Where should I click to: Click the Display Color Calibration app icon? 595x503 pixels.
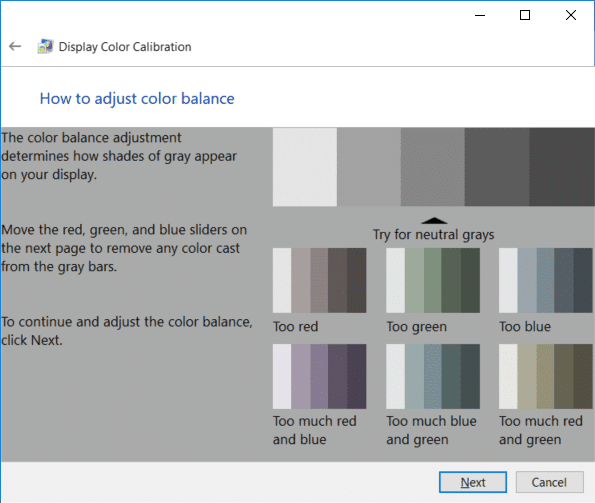point(45,46)
